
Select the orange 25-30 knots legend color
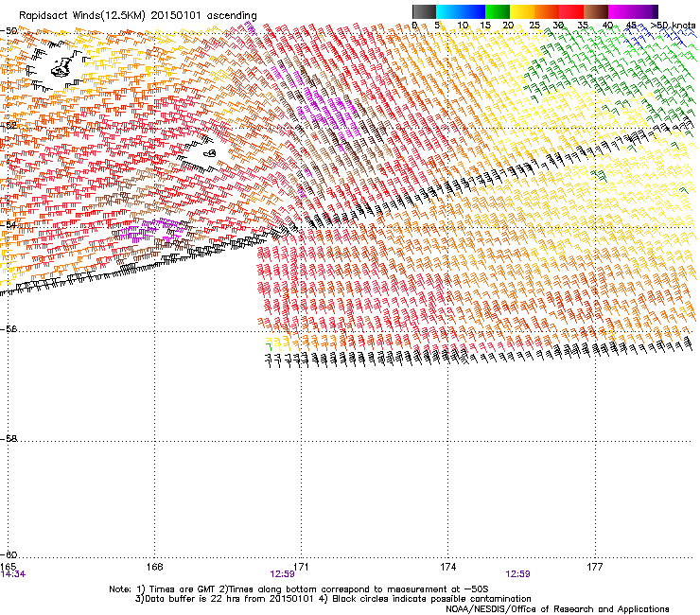click(547, 11)
